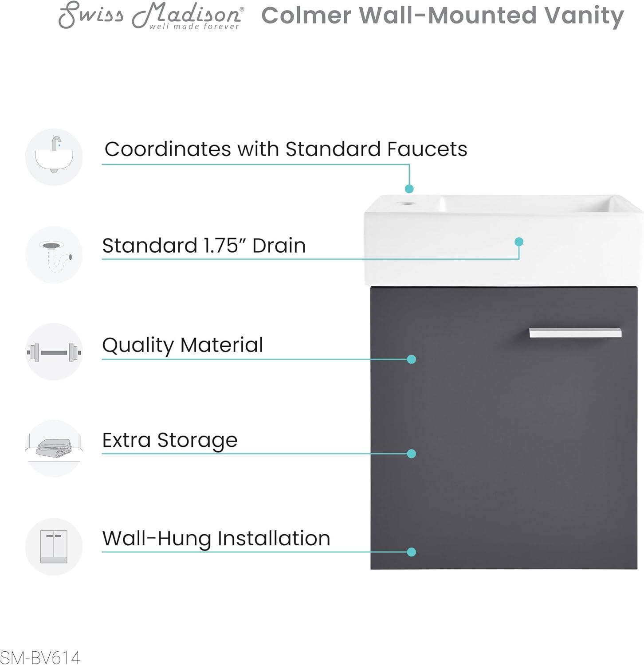The image size is (644, 665).
Task: Click the wall-hung cabinet icon
Action: point(54,547)
